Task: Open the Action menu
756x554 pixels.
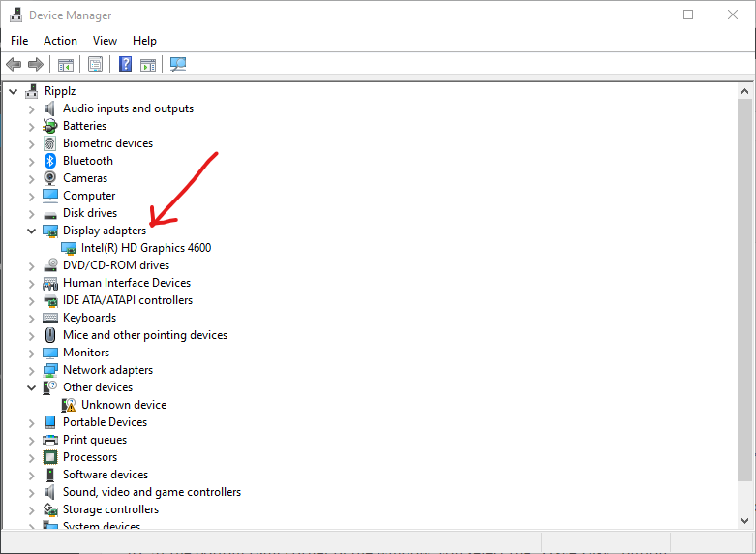Action: [60, 41]
